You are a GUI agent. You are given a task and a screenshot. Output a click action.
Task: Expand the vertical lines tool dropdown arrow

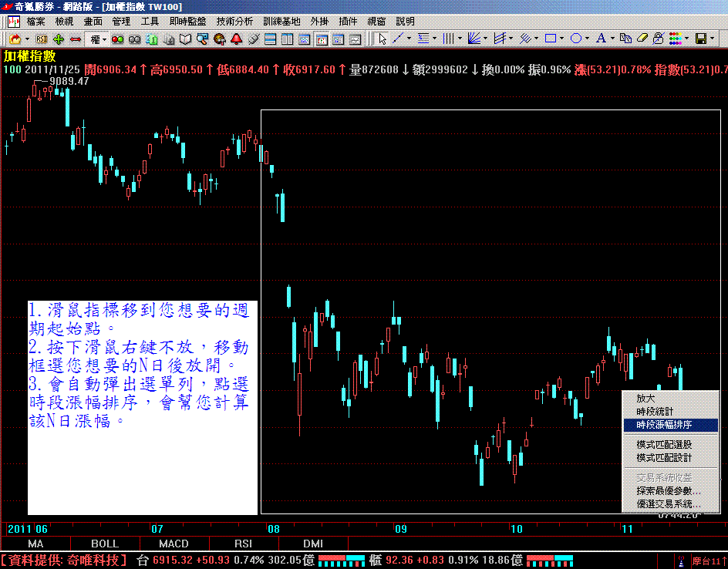[460, 39]
